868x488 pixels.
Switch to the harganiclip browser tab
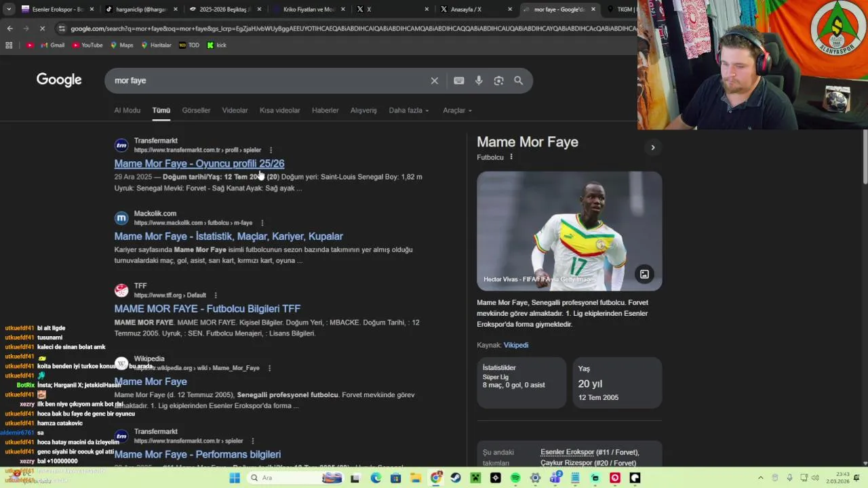pyautogui.click(x=140, y=9)
